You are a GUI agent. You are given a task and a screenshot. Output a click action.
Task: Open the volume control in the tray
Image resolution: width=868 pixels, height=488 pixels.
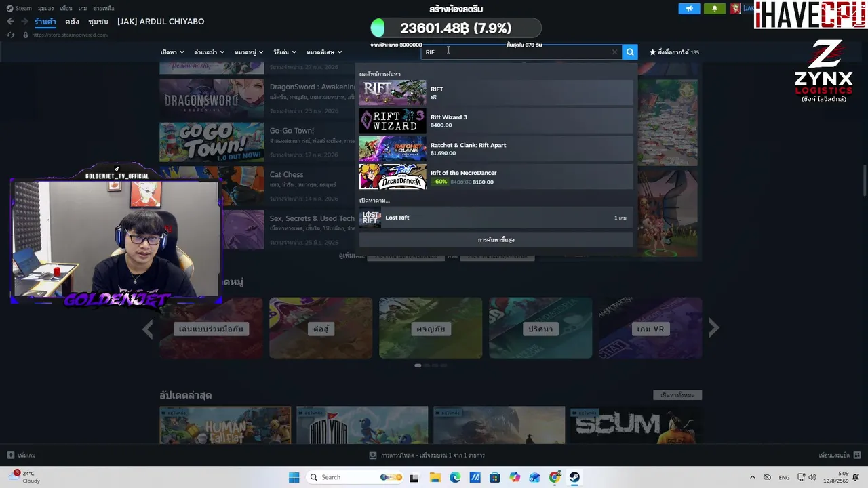[x=812, y=477]
